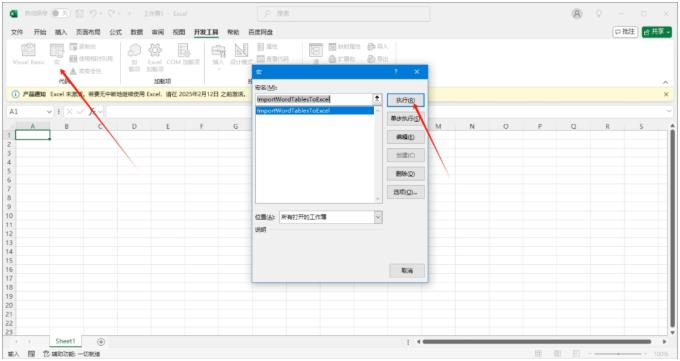Click the Comments (批注) button

coord(625,32)
